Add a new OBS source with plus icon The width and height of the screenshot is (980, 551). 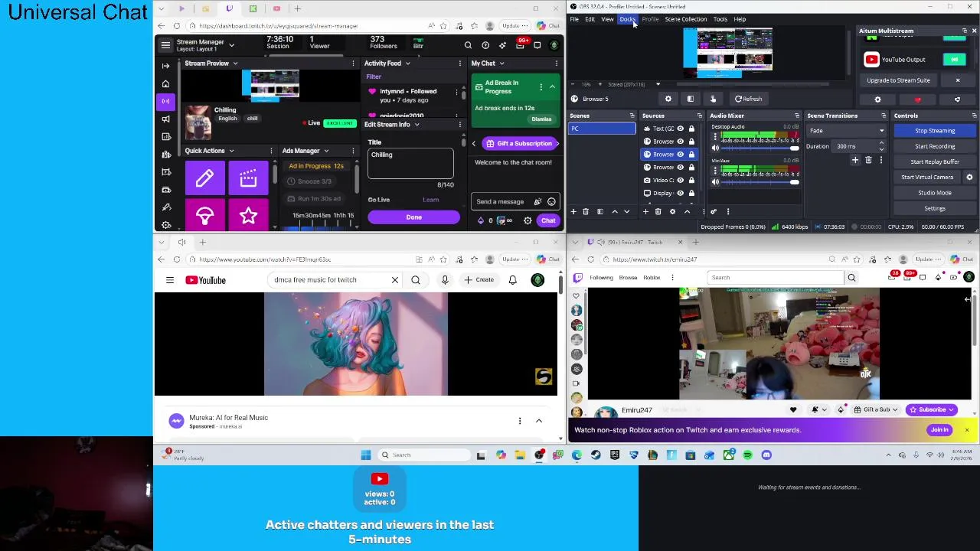click(x=645, y=212)
